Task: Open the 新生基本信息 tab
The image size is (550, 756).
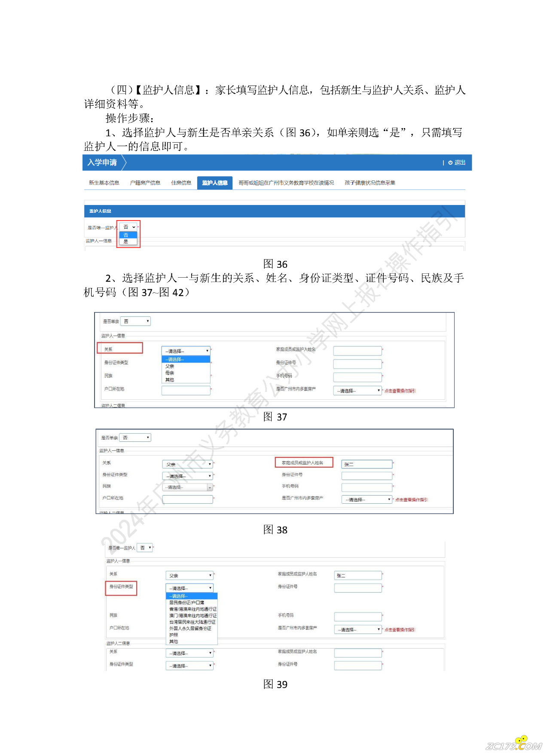Action: [x=104, y=183]
